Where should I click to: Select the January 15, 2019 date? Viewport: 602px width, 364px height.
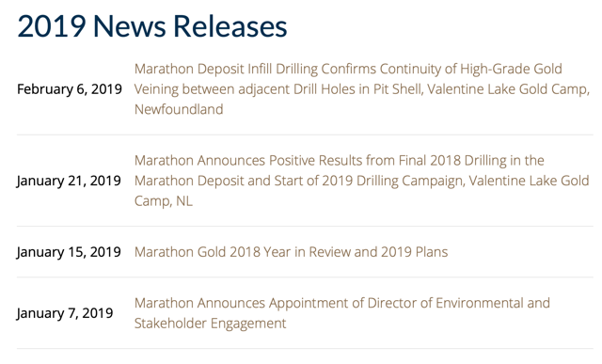click(69, 252)
